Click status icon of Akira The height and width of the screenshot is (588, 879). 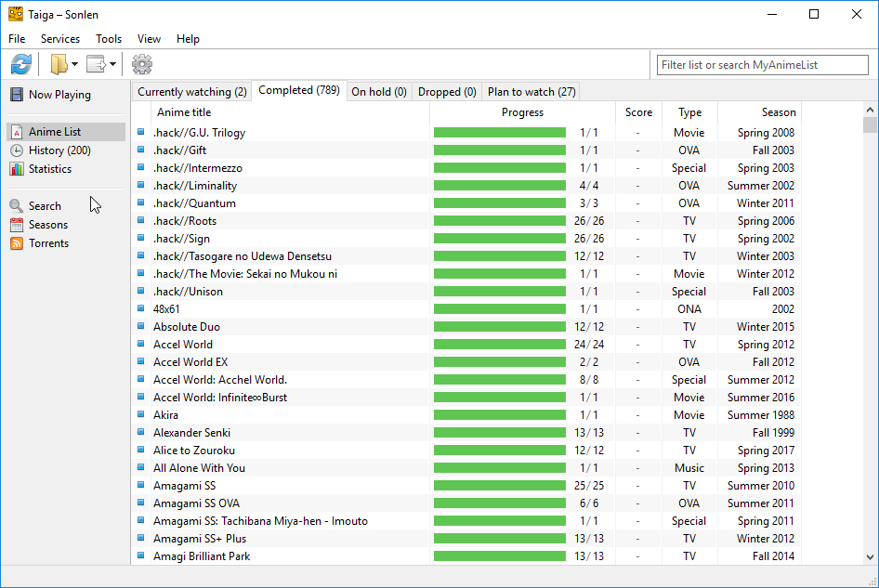coord(140,414)
